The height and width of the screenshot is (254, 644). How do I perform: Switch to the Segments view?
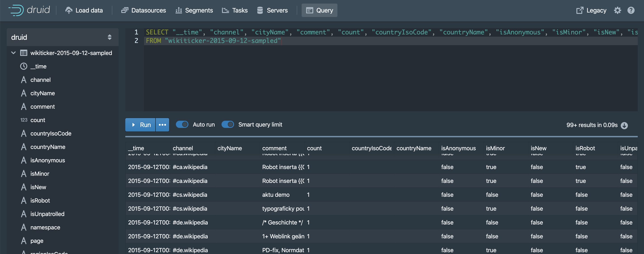(x=194, y=10)
